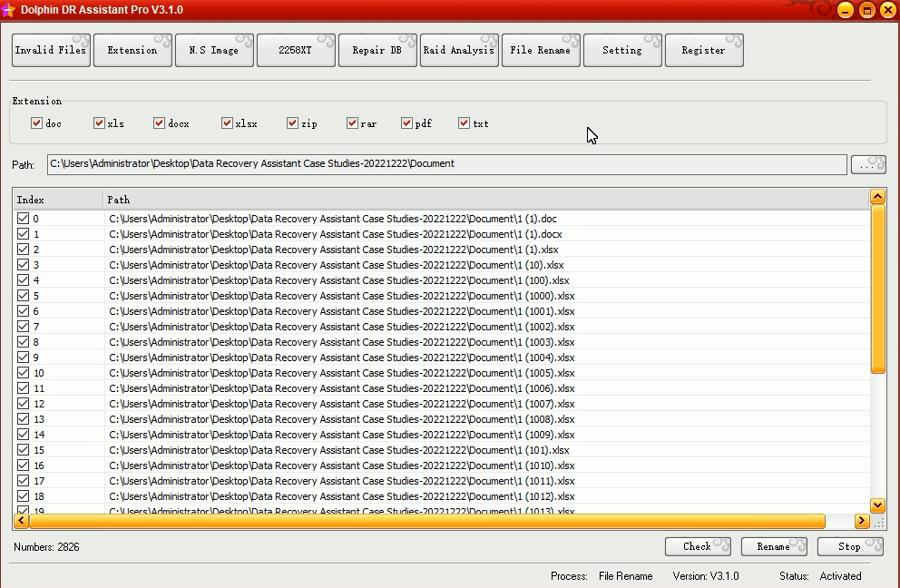Viewport: 900px width, 588px height.
Task: Uncheck the row 0 checkbox
Action: 23,218
